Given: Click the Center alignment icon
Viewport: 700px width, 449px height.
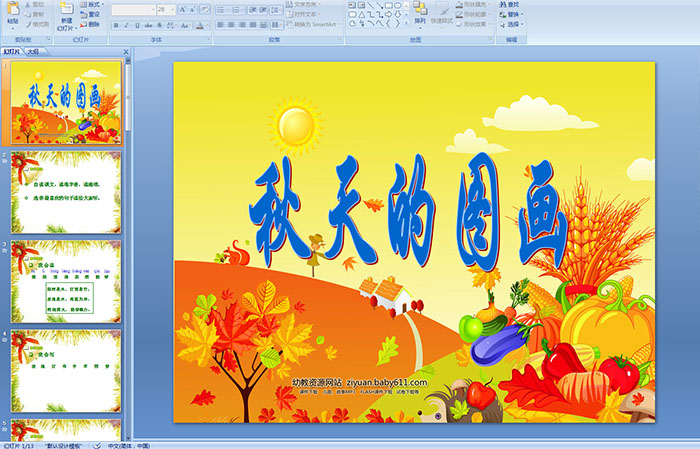Looking at the screenshot, I should [x=231, y=25].
